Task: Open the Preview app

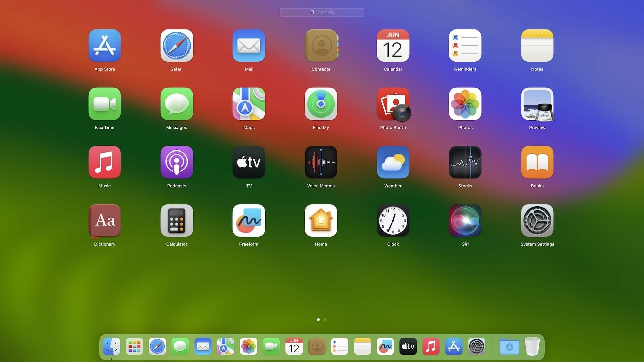Action: tap(537, 104)
